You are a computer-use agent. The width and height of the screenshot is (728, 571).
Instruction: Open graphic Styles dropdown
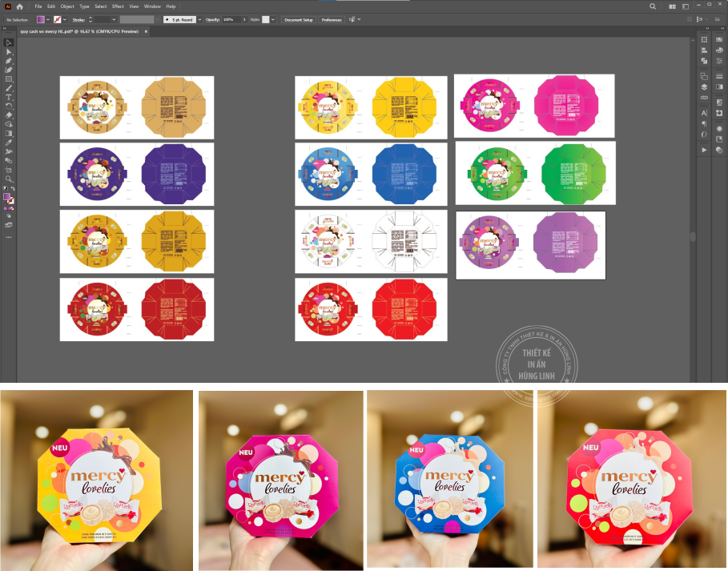pos(273,19)
